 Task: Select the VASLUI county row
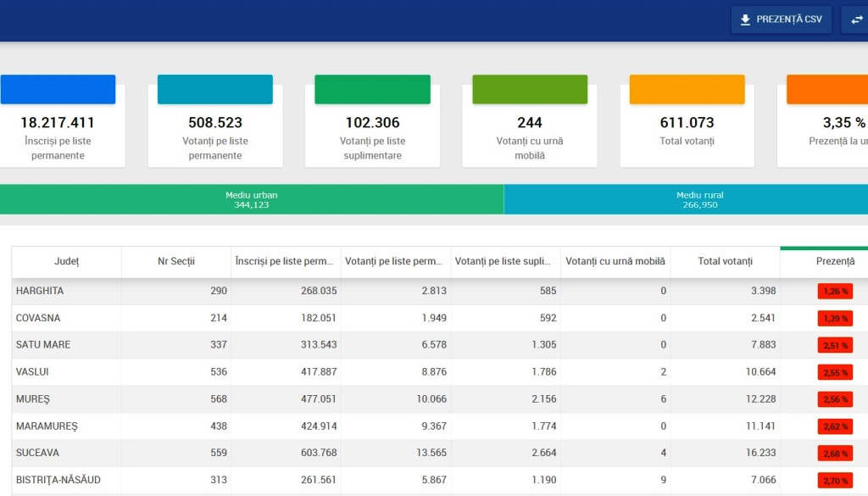tap(440, 372)
